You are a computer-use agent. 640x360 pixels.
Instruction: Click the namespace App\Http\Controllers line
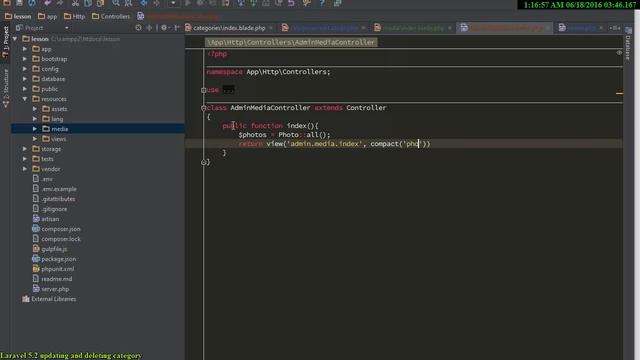(x=268, y=72)
